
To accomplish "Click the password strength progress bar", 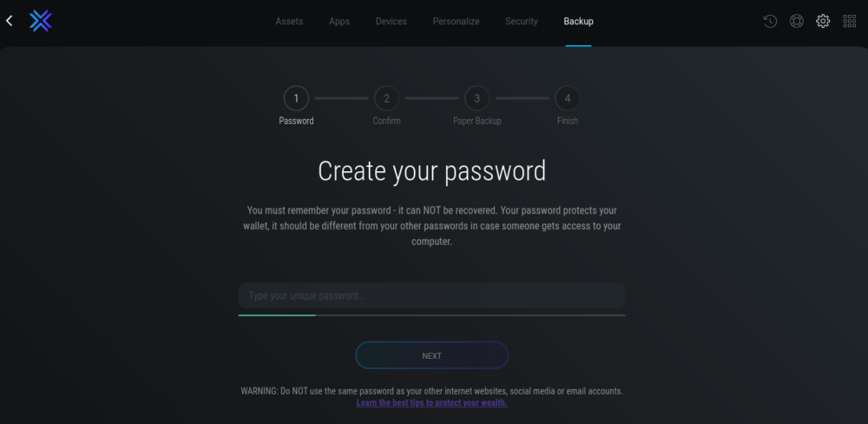I will (431, 315).
